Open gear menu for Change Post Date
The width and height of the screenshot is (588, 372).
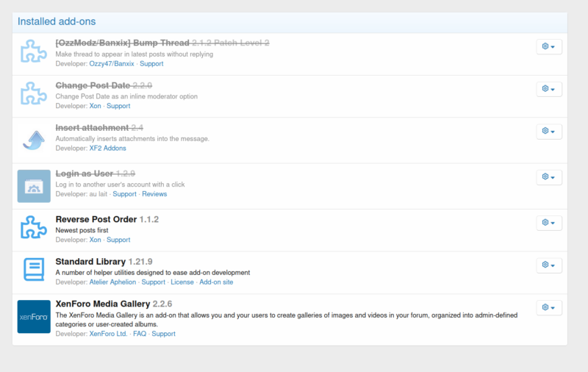click(548, 89)
